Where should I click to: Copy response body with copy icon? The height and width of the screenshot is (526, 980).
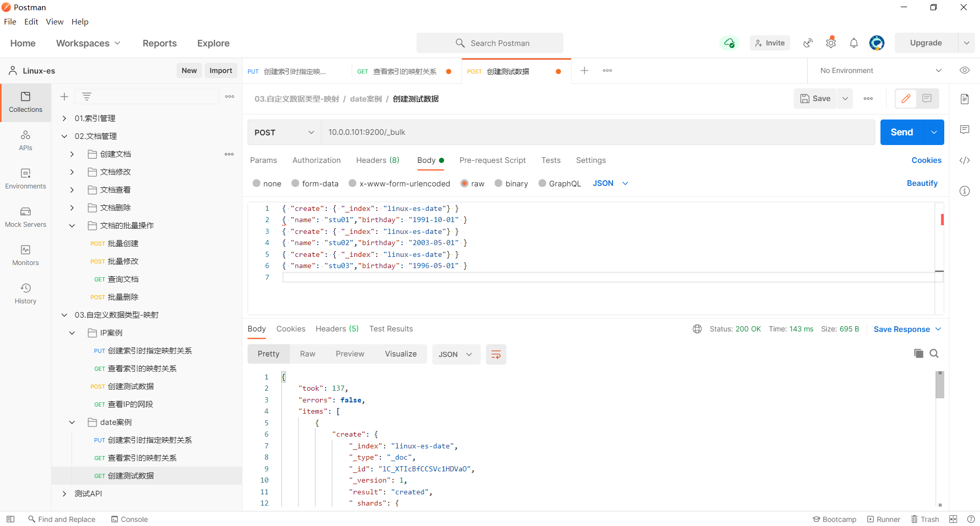tap(918, 353)
